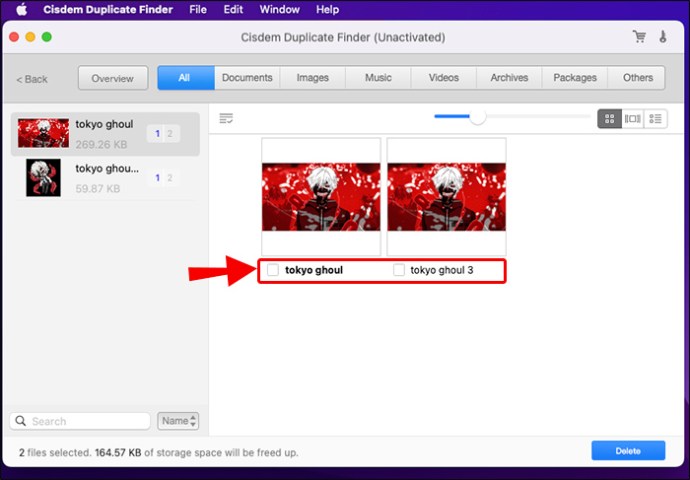Open the Name sort dropdown
Image resolution: width=690 pixels, height=480 pixels.
click(x=178, y=421)
